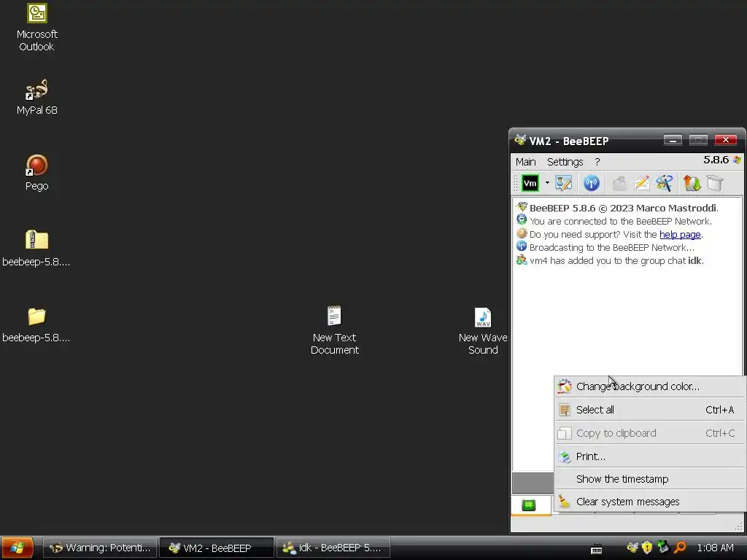Choose Change background color... in context menu
This screenshot has width=747, height=560.
[x=650, y=386]
